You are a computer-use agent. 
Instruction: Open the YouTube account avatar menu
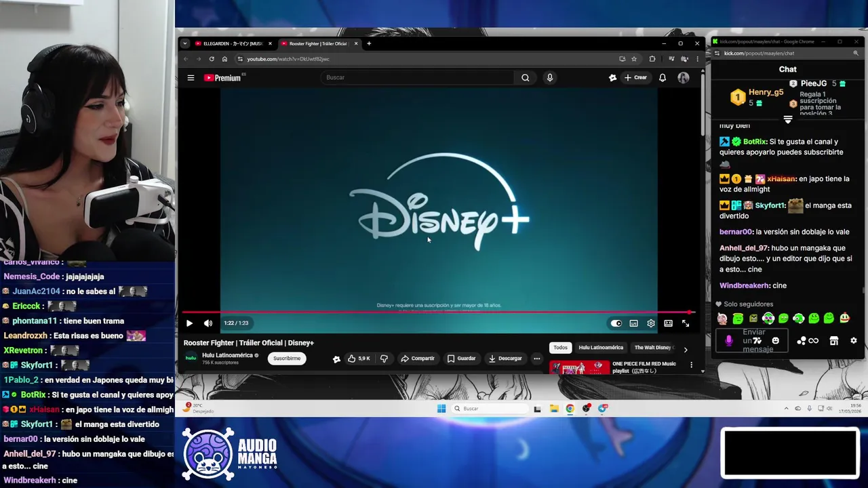(683, 77)
